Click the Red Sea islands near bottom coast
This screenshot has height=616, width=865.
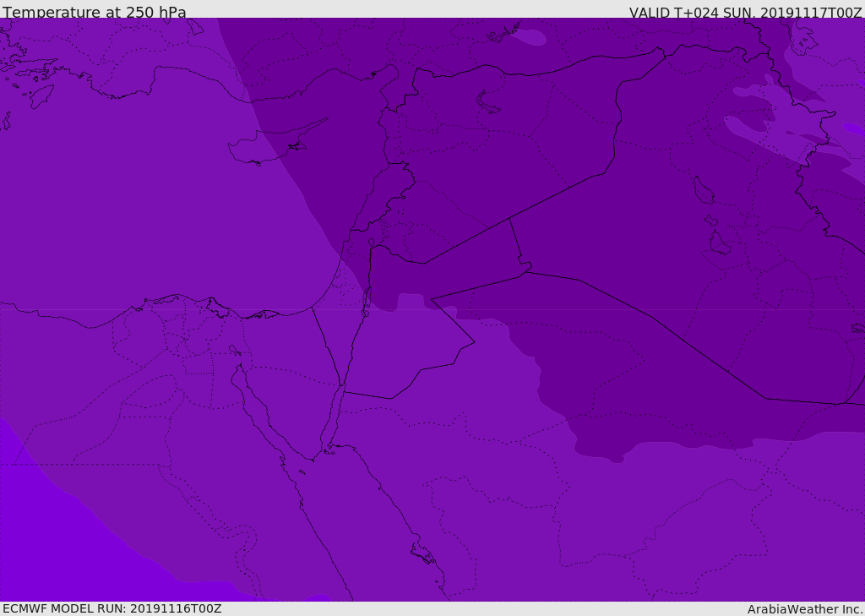pyautogui.click(x=422, y=555)
